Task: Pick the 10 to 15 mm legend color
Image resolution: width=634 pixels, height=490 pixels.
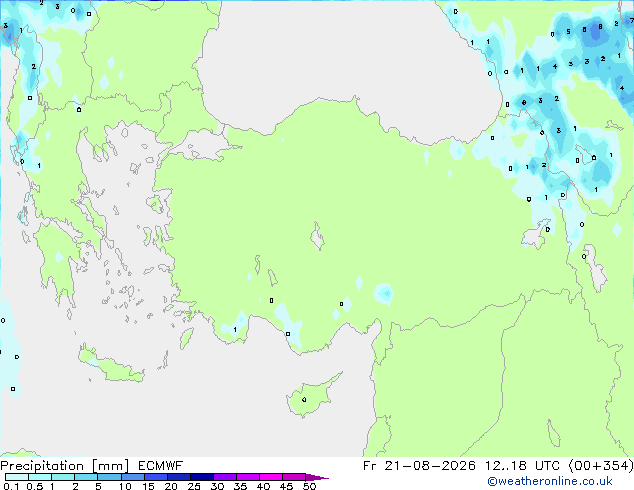Action: [132, 477]
